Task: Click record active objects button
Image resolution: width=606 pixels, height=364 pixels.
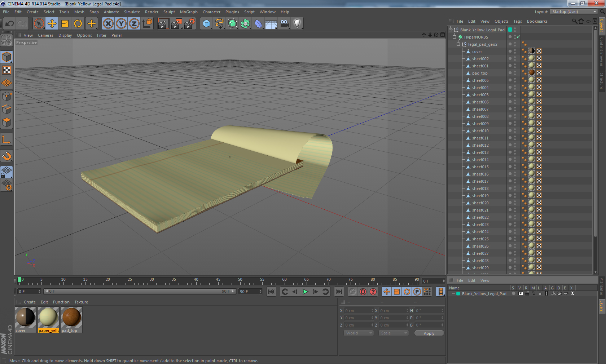Action: pyautogui.click(x=353, y=292)
